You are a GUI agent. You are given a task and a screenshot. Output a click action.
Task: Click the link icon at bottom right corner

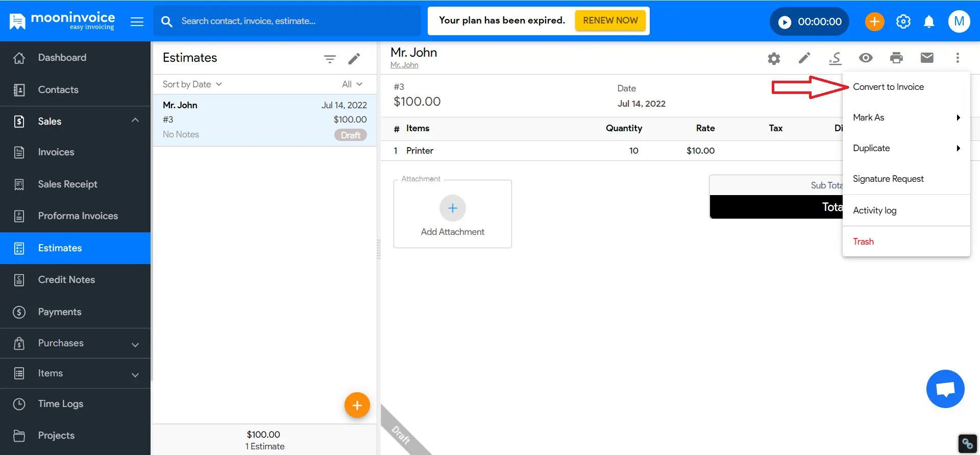pos(967,443)
